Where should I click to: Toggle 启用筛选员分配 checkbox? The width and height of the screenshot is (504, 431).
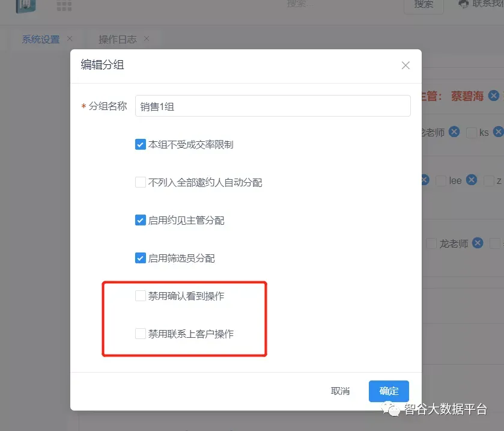[141, 258]
